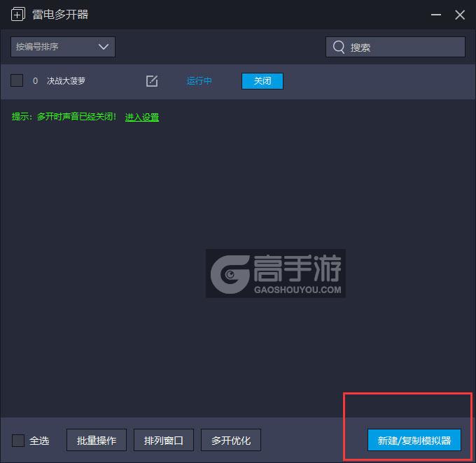This screenshot has height=463, width=476.
Task: Click 新建/复制模拟器 button
Action: (x=414, y=440)
